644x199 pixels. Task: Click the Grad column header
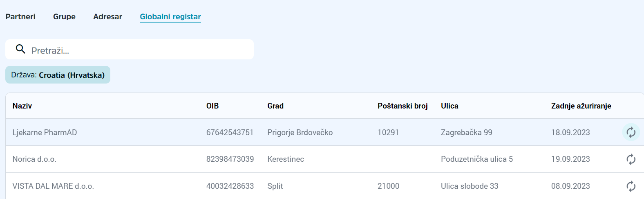[275, 106]
